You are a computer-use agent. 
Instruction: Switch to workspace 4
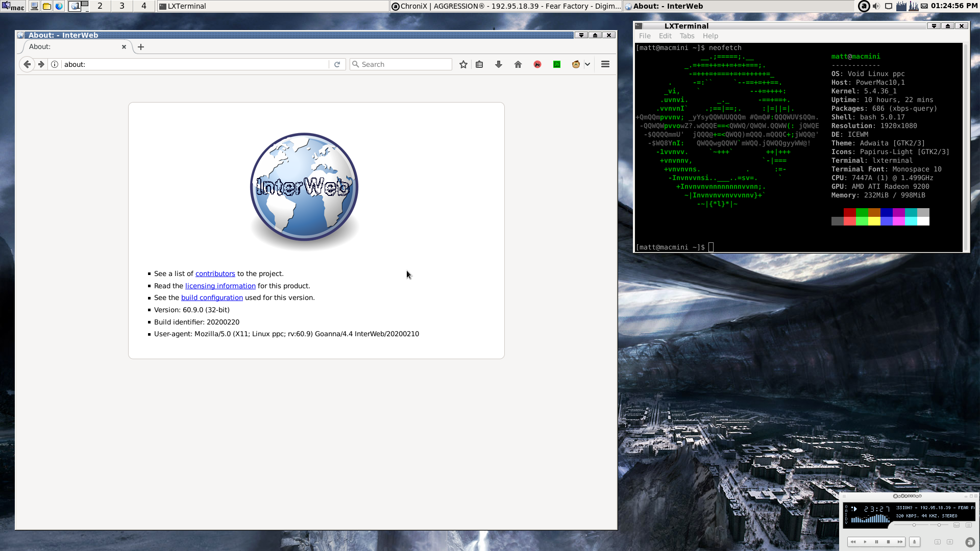pyautogui.click(x=144, y=6)
